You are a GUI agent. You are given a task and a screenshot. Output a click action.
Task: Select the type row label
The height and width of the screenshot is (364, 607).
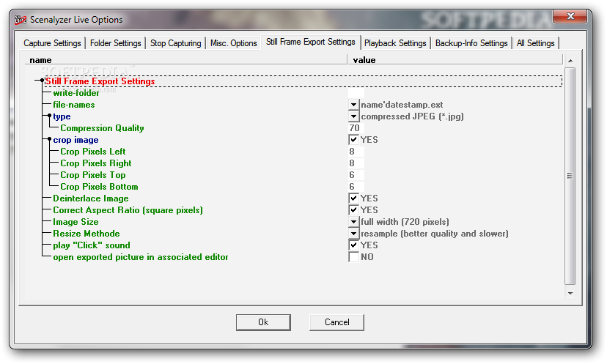(x=62, y=116)
